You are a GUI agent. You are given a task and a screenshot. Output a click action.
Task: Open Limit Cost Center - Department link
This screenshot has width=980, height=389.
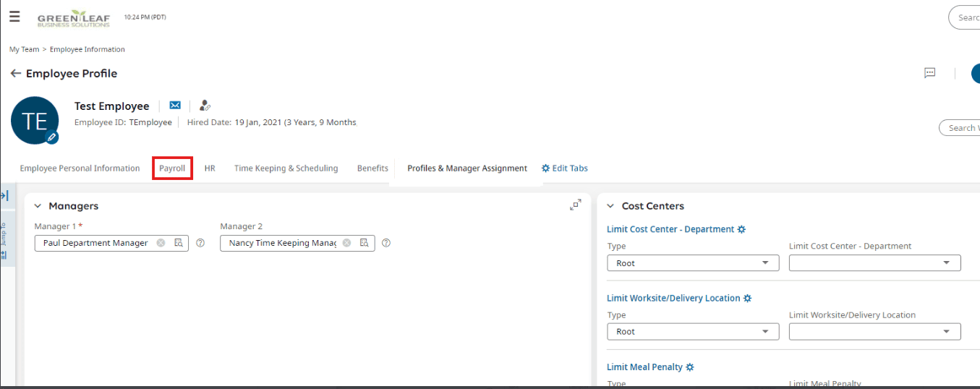[670, 229]
